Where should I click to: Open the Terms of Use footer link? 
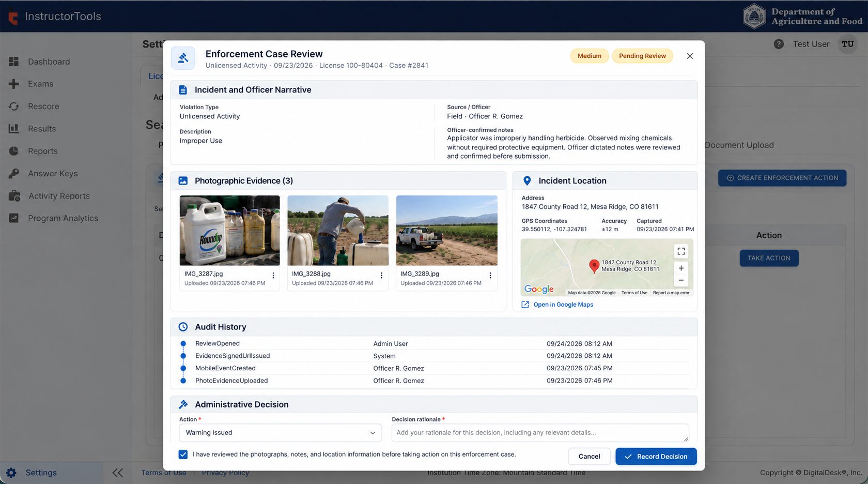click(164, 473)
